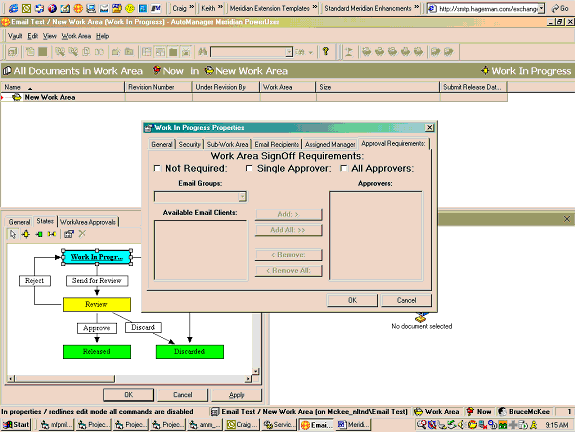Click the New Work Area header icon
The image size is (575, 432).
tap(209, 70)
